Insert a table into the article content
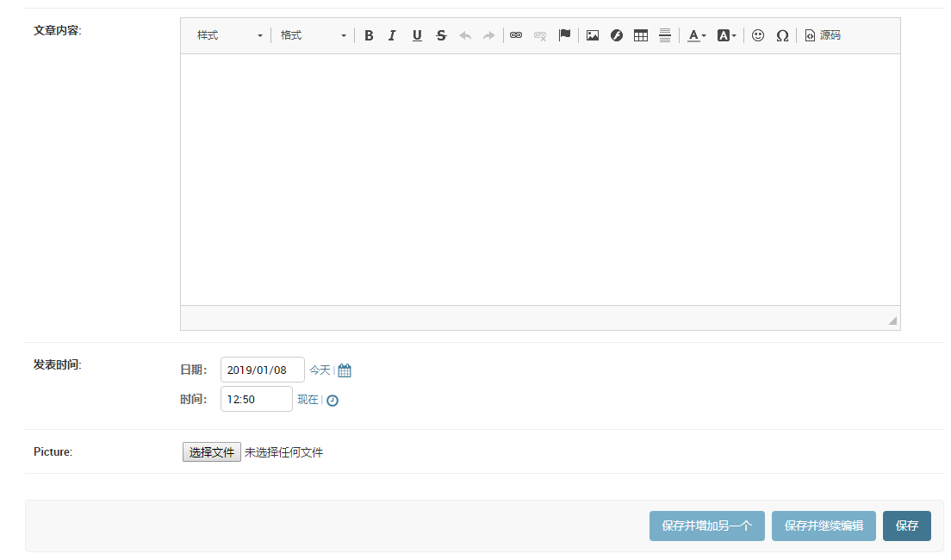The image size is (951, 560). [641, 35]
